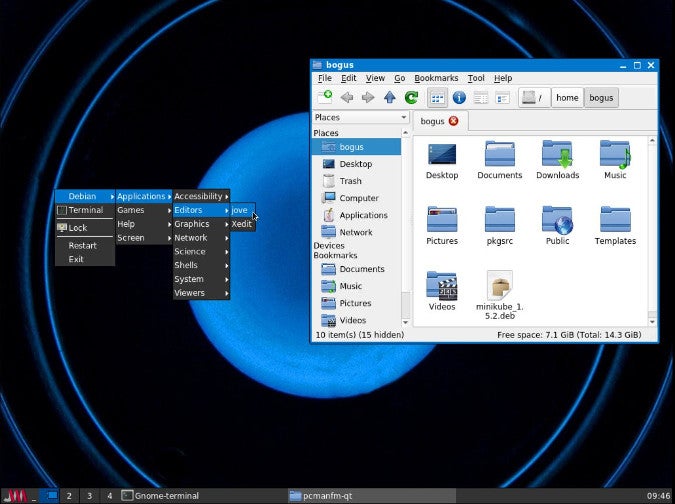The image size is (675, 504).
Task: Click the root path button
Action: point(534,97)
